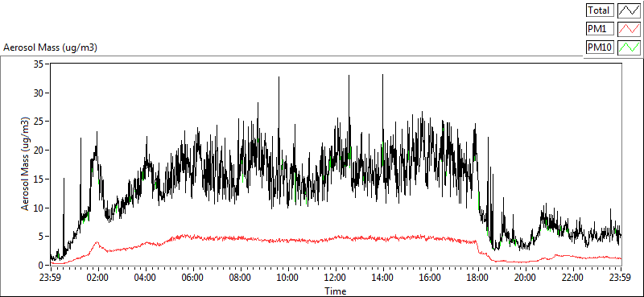The width and height of the screenshot is (644, 297).
Task: Click the 14:00 time axis label
Action: 383,278
